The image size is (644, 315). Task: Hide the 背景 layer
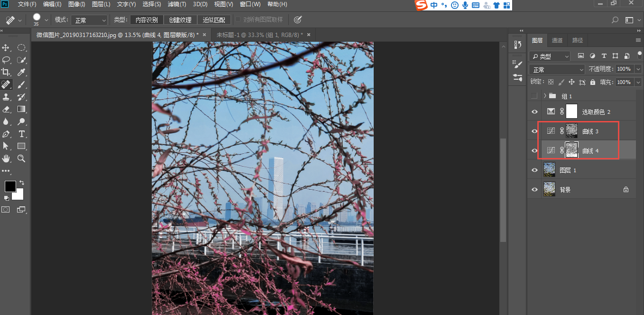pyautogui.click(x=535, y=189)
